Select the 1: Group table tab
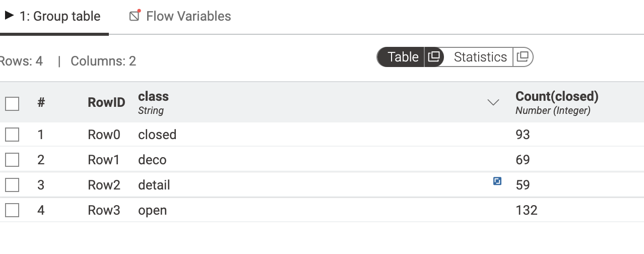The width and height of the screenshot is (644, 254). coord(53,16)
